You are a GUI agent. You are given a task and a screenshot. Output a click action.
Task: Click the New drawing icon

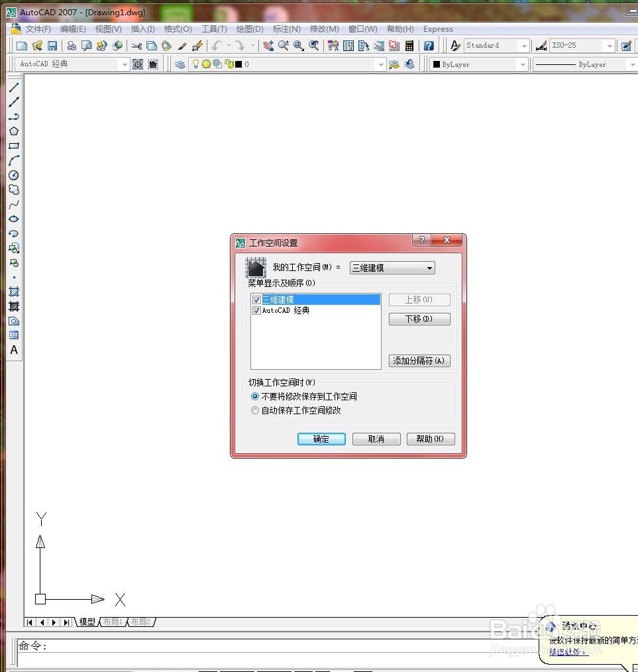pos(21,46)
